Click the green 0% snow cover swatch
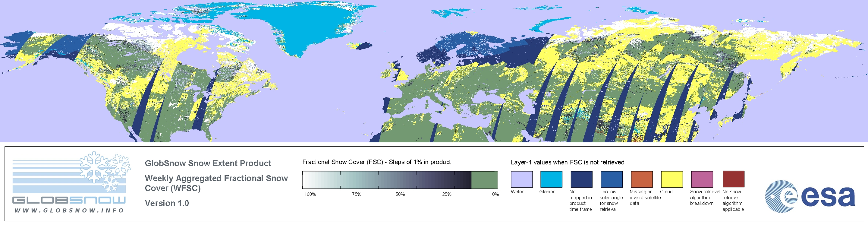868x225 pixels. 484,180
